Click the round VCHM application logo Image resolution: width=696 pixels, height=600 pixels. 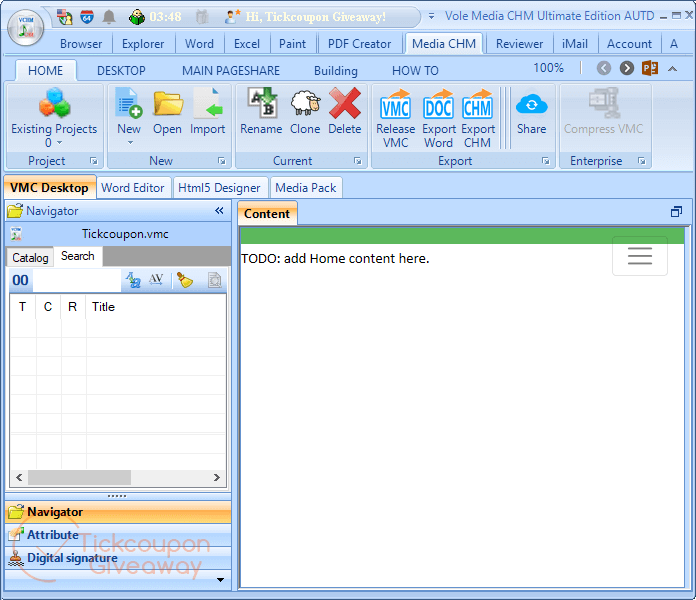click(26, 28)
